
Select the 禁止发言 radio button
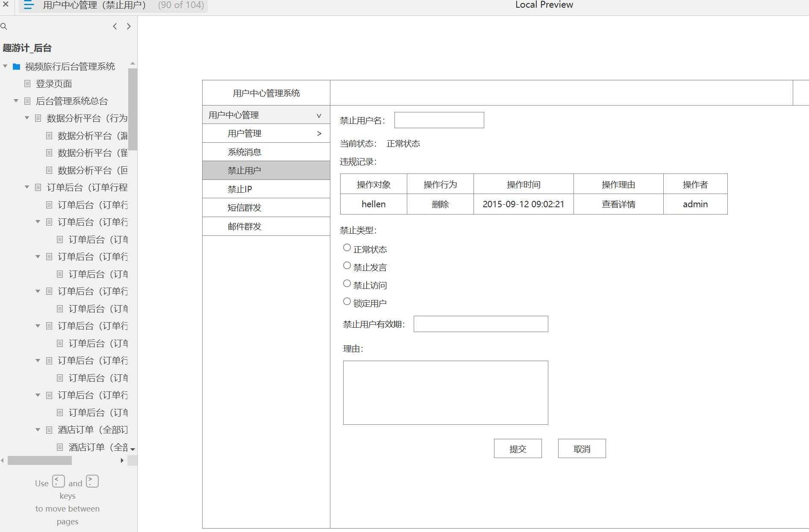click(x=347, y=265)
